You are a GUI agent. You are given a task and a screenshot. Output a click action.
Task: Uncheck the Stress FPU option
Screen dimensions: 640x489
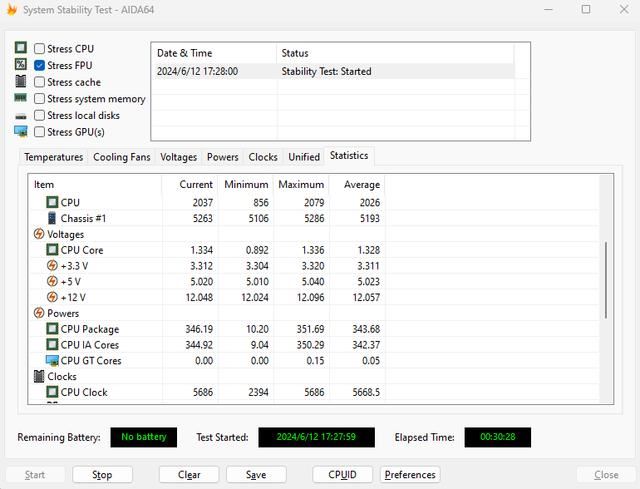coord(39,65)
